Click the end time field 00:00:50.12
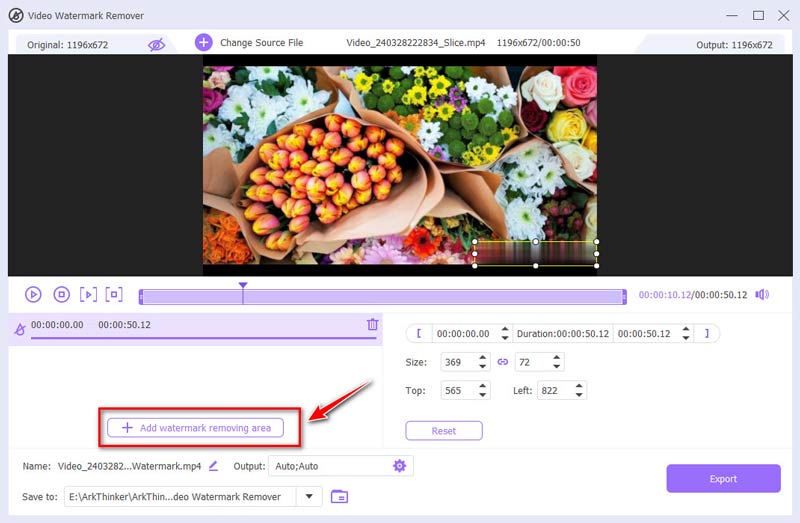800x523 pixels. (646, 334)
